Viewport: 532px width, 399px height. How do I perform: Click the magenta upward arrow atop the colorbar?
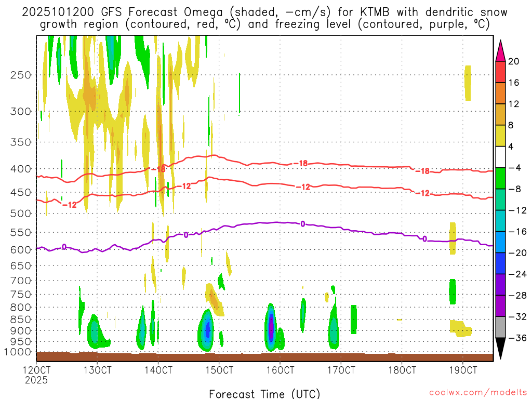tap(501, 50)
